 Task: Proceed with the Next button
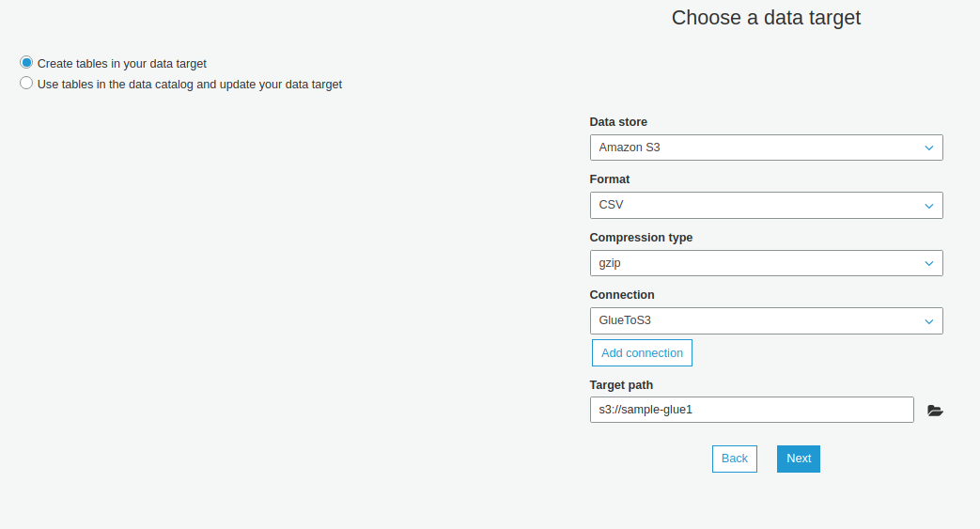click(x=798, y=459)
